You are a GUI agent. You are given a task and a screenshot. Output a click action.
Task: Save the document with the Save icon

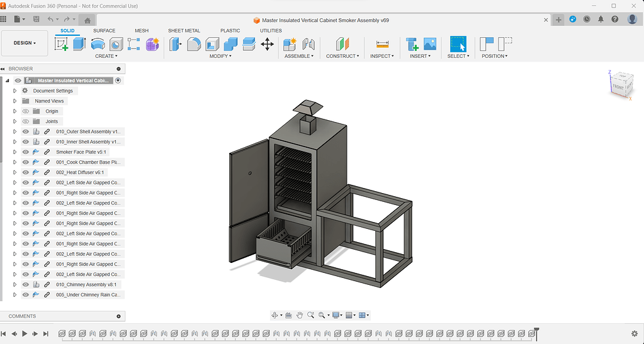pyautogui.click(x=36, y=19)
